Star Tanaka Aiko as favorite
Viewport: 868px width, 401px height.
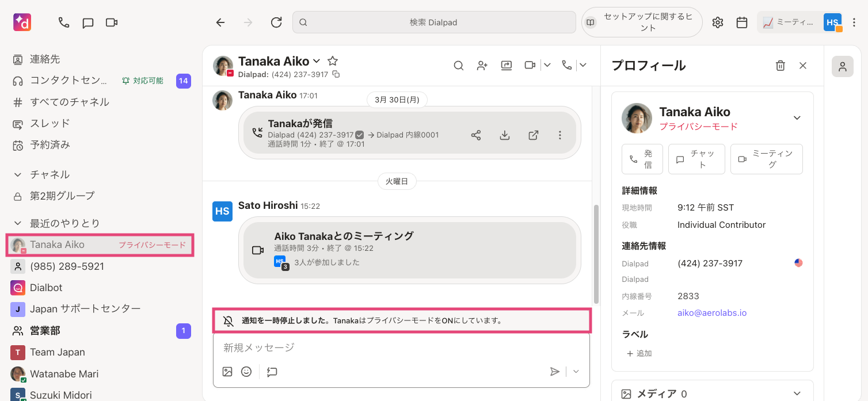coord(333,61)
